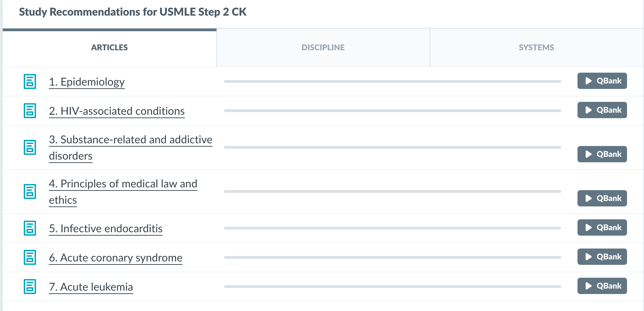Start QBank for Substance-related and addictive disorders
The width and height of the screenshot is (644, 311).
tap(602, 154)
